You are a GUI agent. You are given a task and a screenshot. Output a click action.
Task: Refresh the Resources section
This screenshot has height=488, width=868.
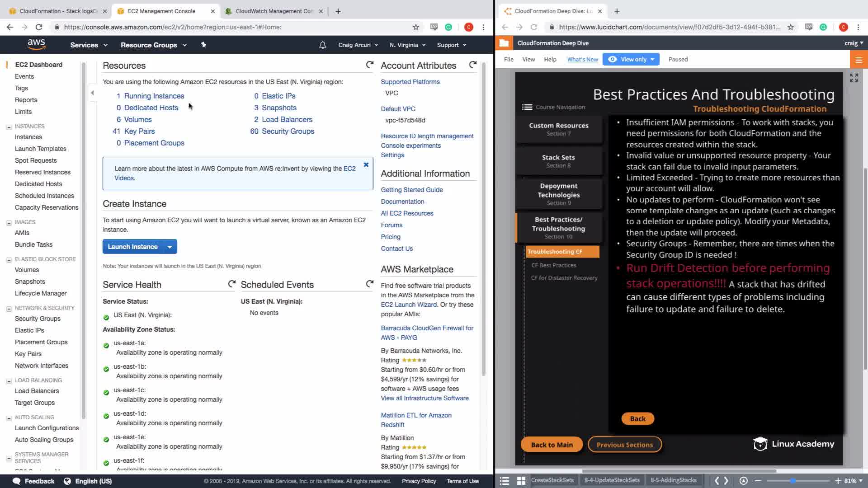[369, 65]
